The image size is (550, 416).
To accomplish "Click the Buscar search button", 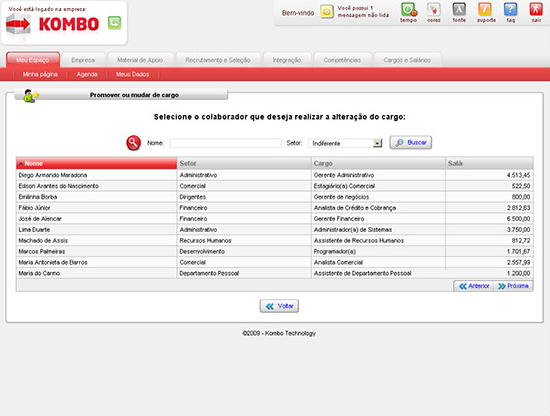I will click(411, 142).
